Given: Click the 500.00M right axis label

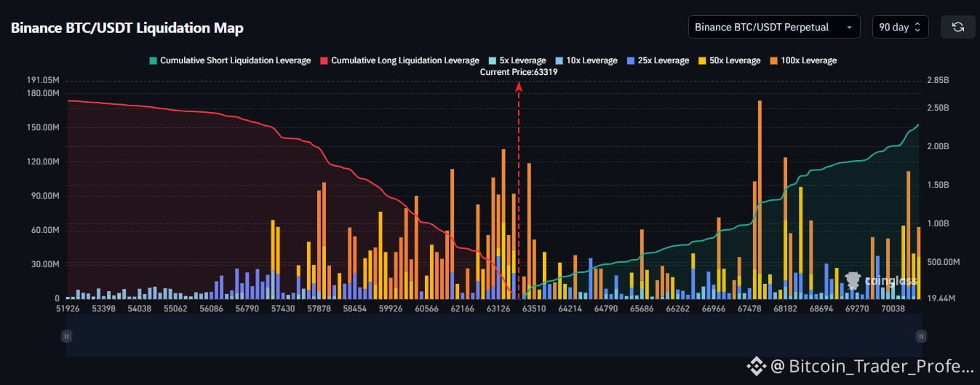Looking at the screenshot, I should 944,262.
